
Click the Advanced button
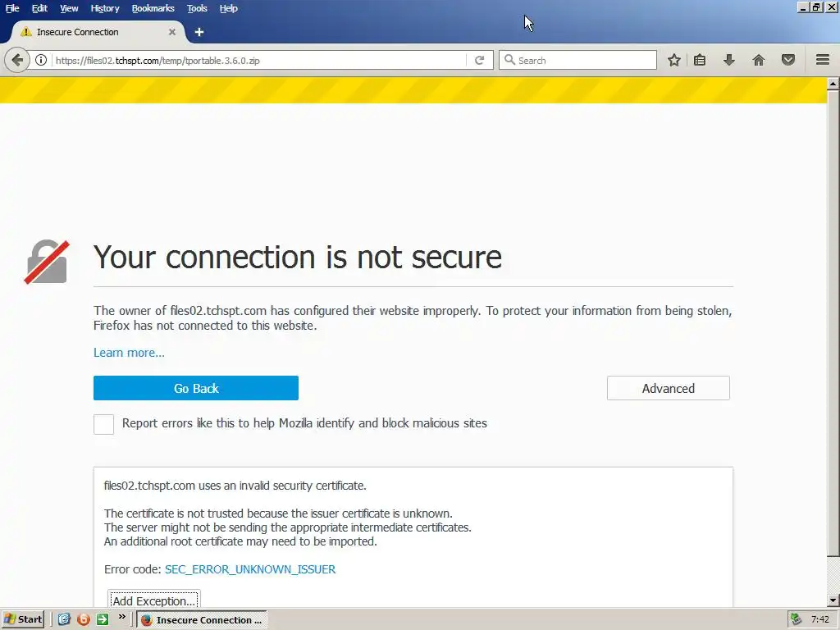click(x=668, y=388)
